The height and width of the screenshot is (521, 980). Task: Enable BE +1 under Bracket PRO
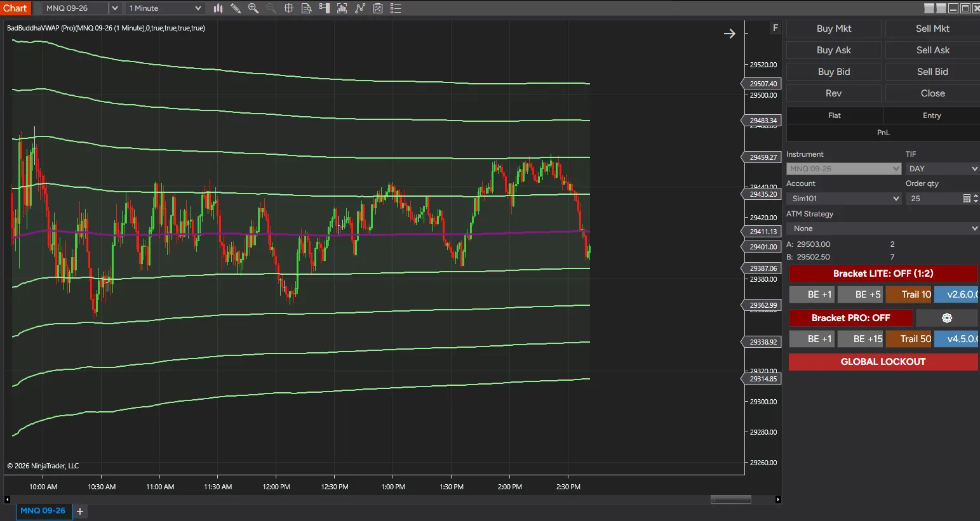(812, 339)
